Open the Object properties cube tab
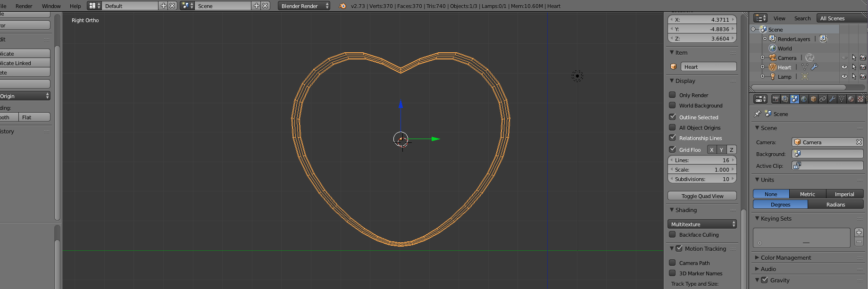The height and width of the screenshot is (289, 868). pyautogui.click(x=813, y=99)
